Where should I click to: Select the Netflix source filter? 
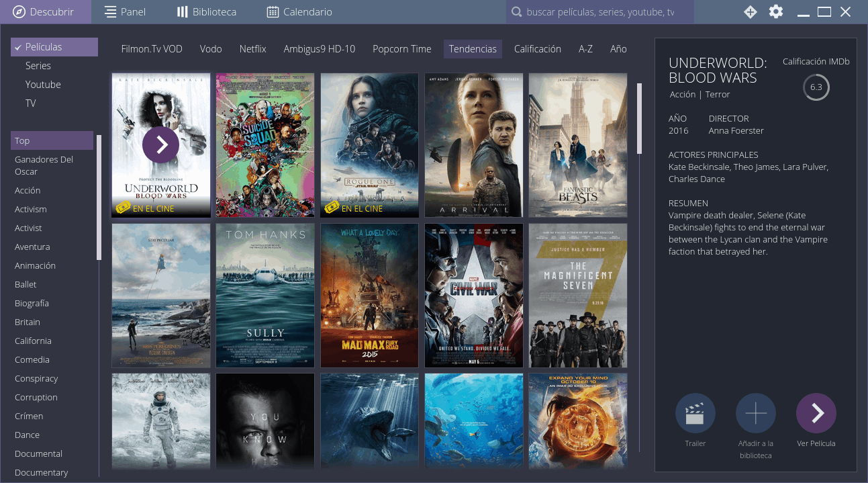253,49
